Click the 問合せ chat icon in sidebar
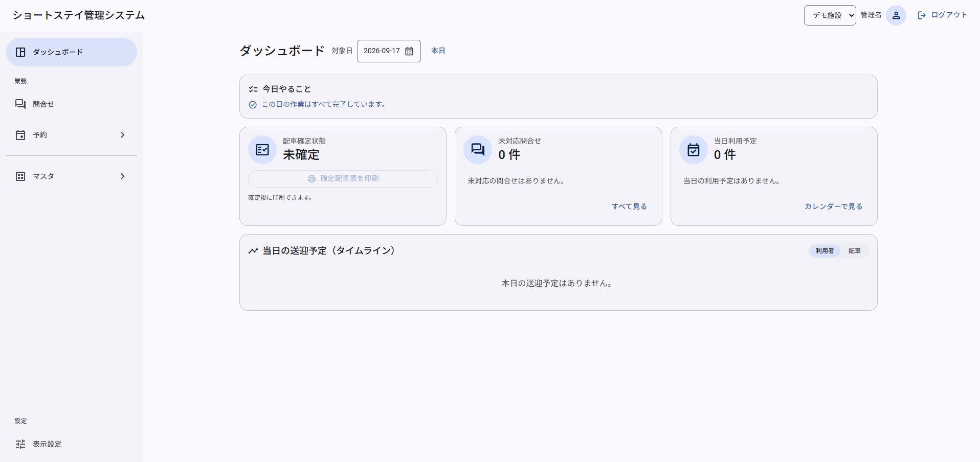 (20, 104)
